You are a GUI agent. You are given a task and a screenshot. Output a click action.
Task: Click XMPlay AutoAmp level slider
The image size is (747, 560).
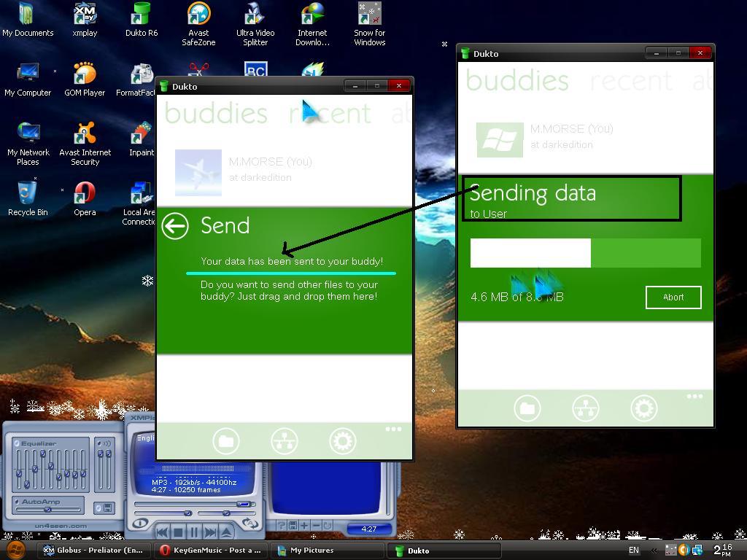pyautogui.click(x=48, y=510)
